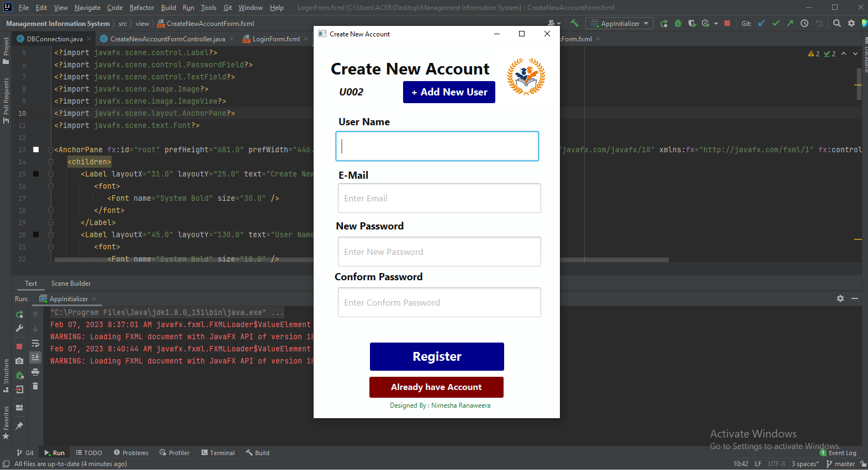Viewport: 868px width, 470px height.
Task: Click Git Update Project blue arrow
Action: 761,23
